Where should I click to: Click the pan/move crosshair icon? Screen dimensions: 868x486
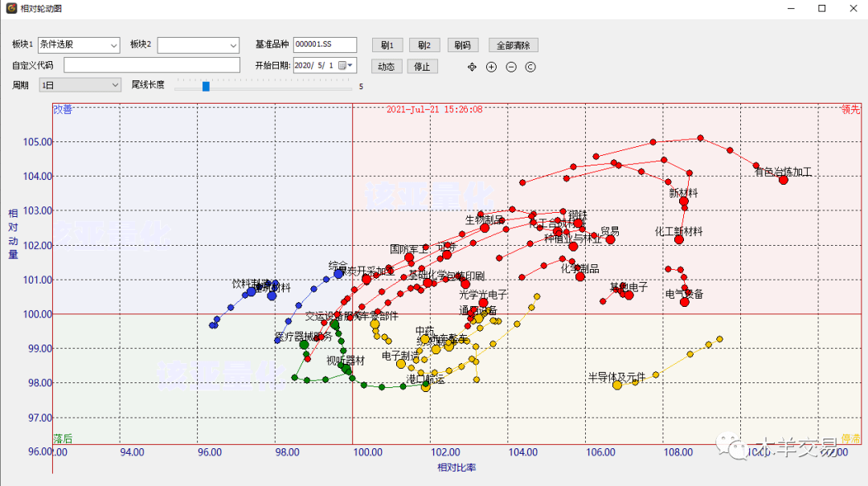click(473, 67)
